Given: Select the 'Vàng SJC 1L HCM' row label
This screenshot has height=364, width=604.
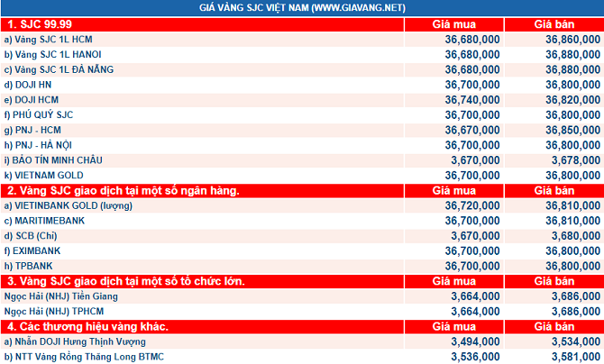Looking at the screenshot, I should (x=48, y=40).
